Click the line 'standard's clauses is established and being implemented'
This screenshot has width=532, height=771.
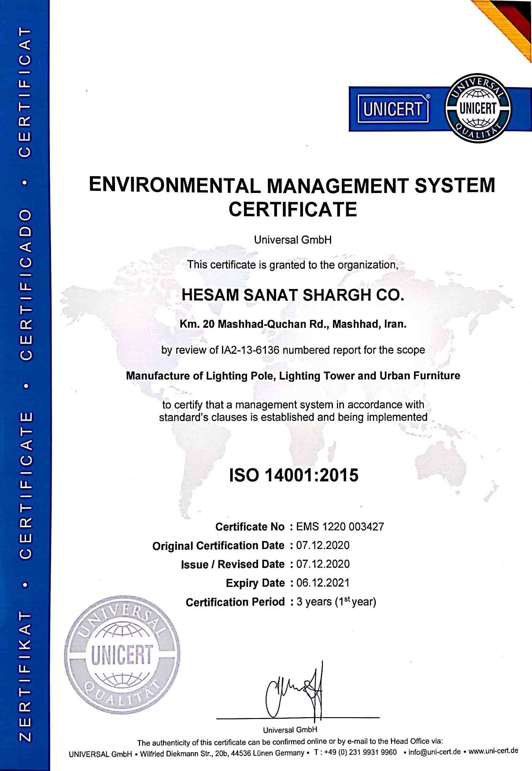[x=293, y=417]
